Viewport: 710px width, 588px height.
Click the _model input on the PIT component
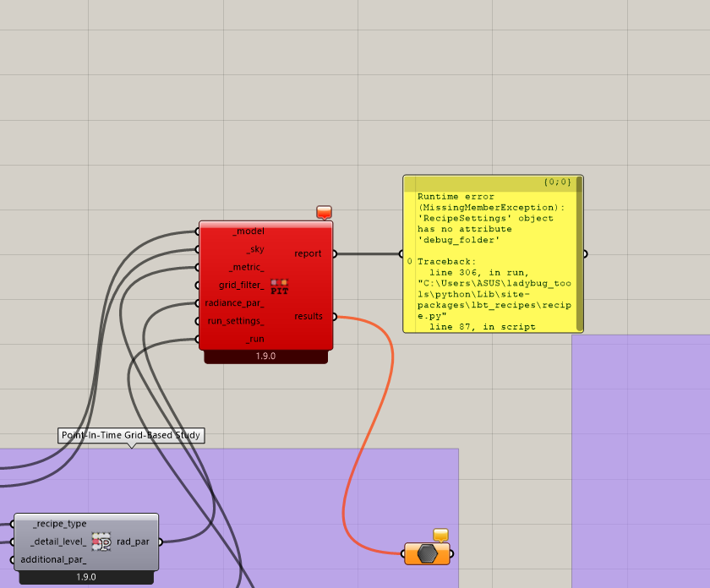click(x=248, y=231)
